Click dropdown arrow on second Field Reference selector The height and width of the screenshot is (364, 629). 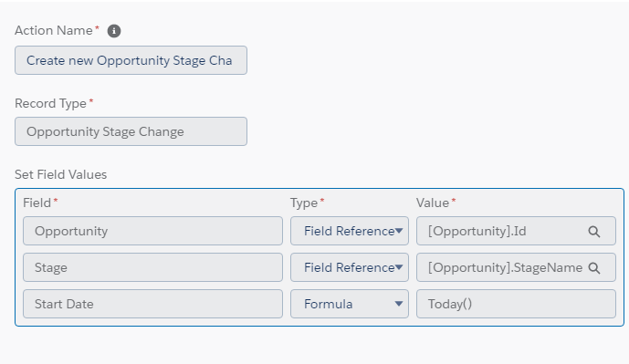(399, 267)
